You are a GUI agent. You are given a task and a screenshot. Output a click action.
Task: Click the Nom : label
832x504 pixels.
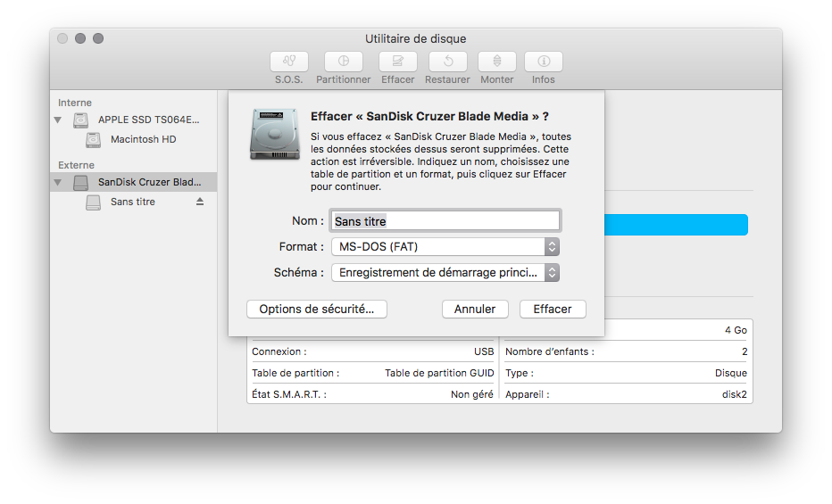tap(308, 221)
